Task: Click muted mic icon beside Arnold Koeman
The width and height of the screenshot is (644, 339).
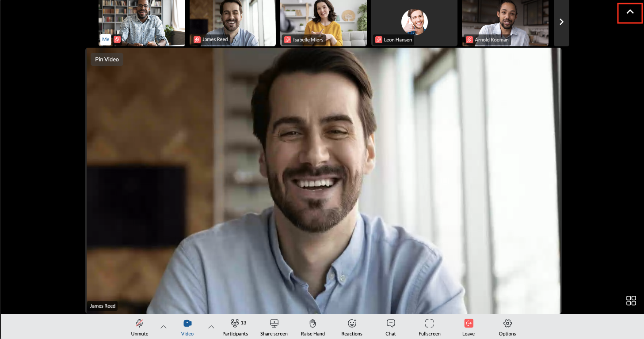Action: coord(469,40)
